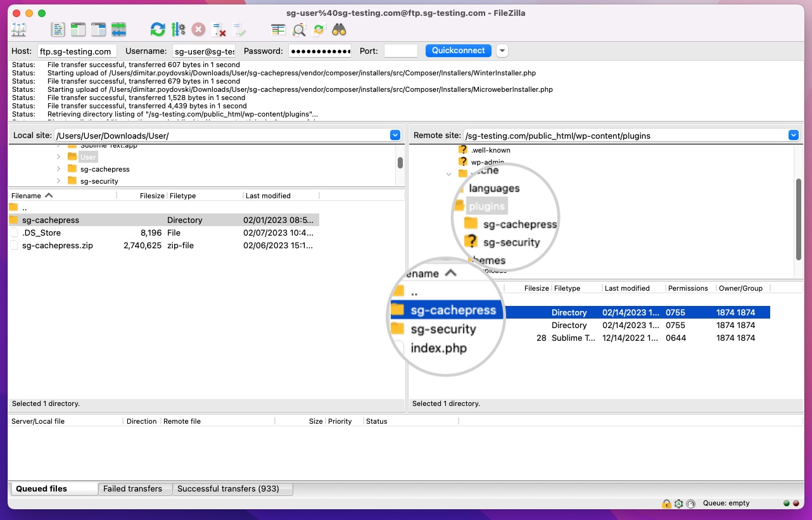The height and width of the screenshot is (520, 812).
Task: Sort remote files by Owner/Group column
Action: 743,288
